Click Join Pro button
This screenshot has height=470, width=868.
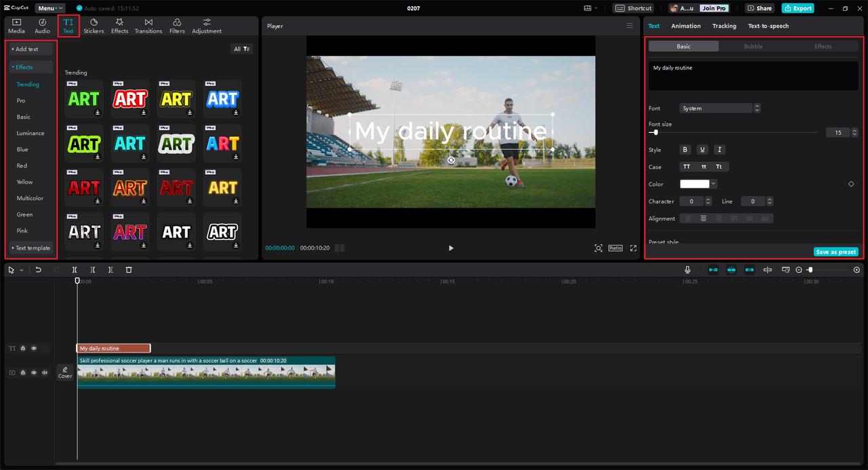[713, 8]
